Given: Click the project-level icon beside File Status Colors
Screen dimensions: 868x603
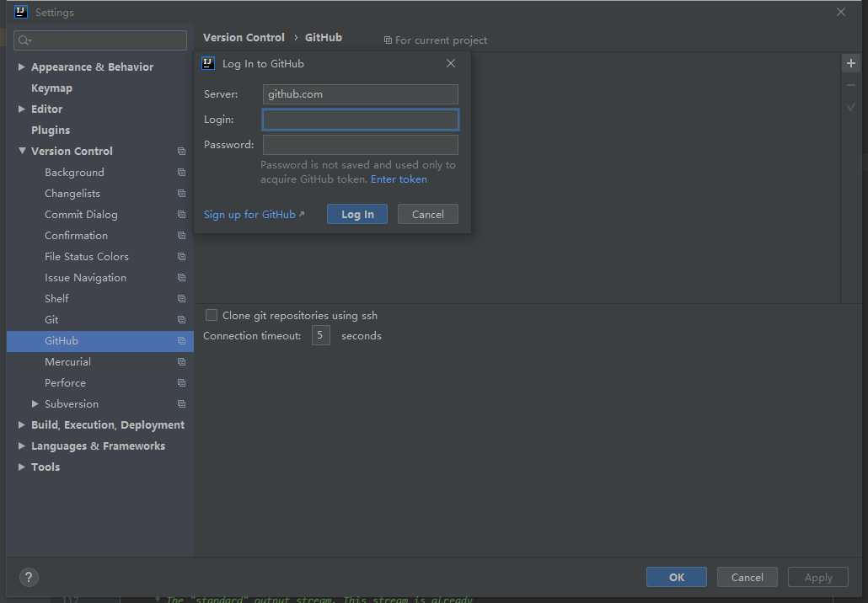Looking at the screenshot, I should [x=181, y=256].
